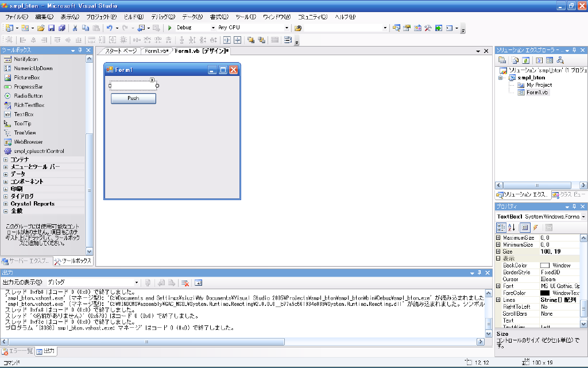The image size is (588, 368).
Task: Click the Copy icon in the toolbar
Action: point(86,28)
